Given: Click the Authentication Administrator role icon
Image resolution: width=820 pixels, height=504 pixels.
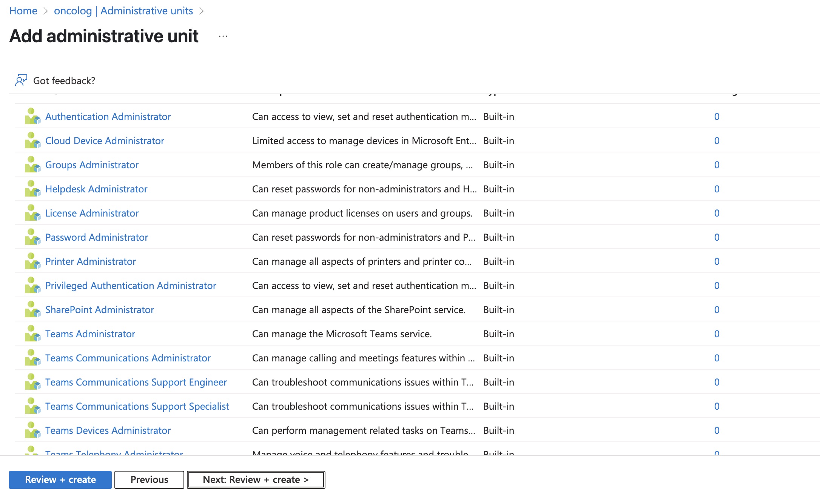Looking at the screenshot, I should point(32,116).
